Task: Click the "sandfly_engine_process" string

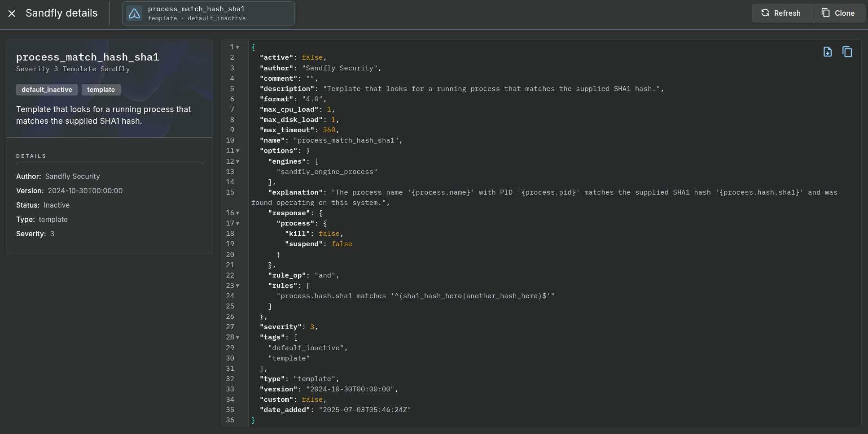Action: pyautogui.click(x=327, y=172)
